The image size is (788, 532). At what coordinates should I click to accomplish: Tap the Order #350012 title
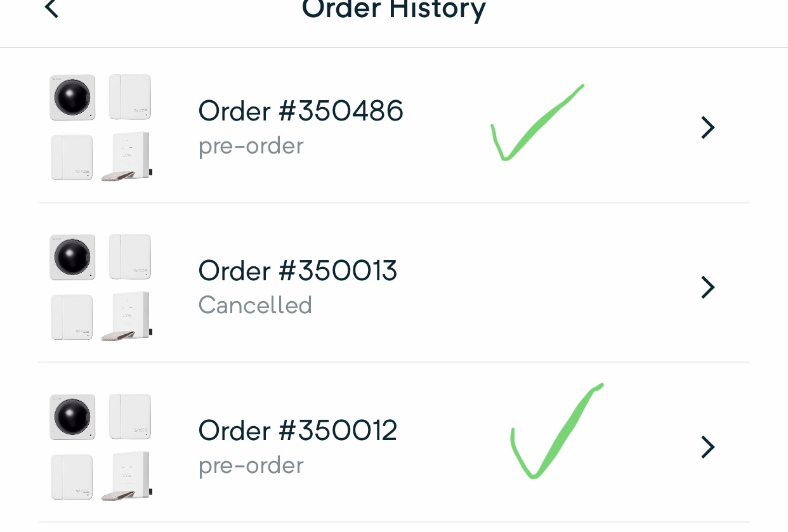tap(298, 431)
